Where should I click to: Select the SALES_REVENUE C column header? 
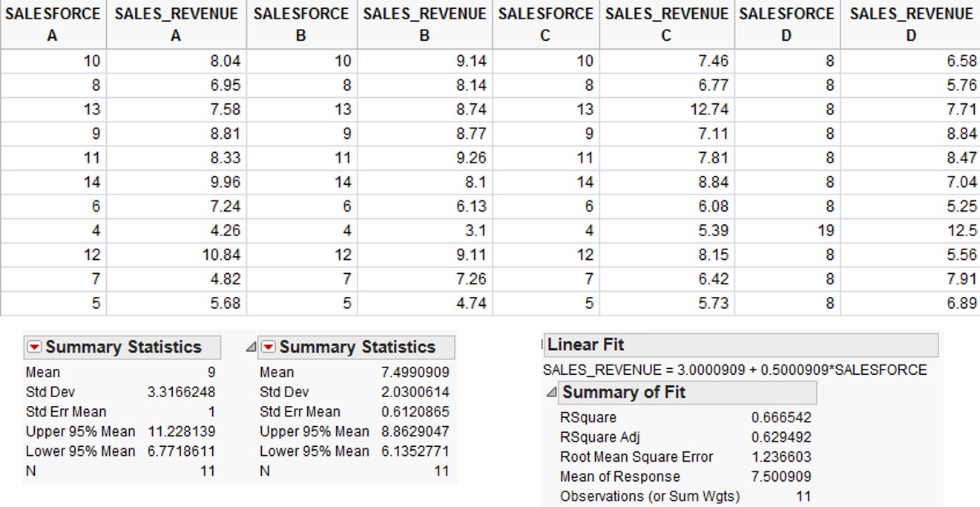click(666, 24)
